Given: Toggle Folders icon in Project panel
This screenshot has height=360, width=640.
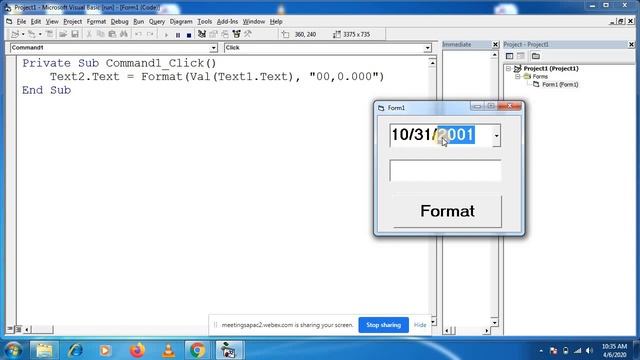Looking at the screenshot, I should 536,56.
